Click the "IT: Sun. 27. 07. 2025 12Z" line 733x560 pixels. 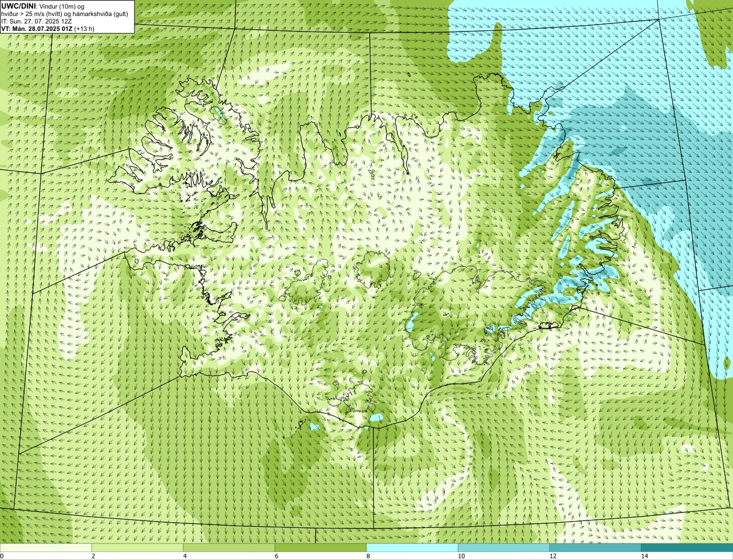(x=37, y=21)
